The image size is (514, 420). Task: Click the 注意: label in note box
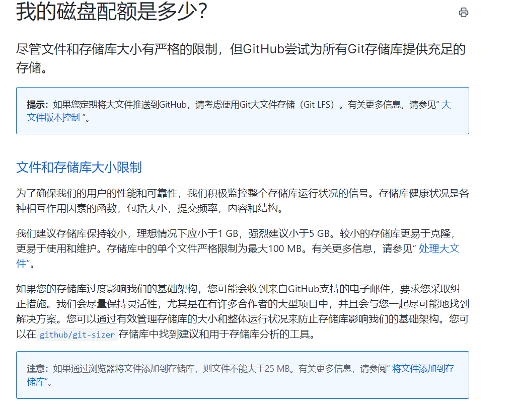[x=37, y=369]
